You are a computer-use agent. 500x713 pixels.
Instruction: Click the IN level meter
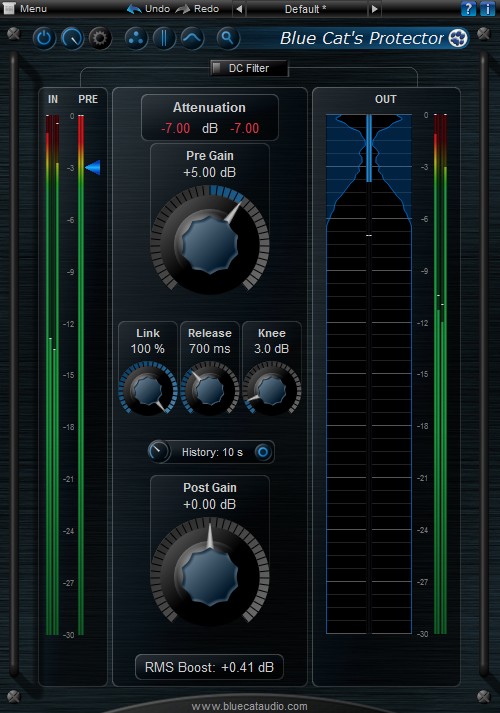52,374
